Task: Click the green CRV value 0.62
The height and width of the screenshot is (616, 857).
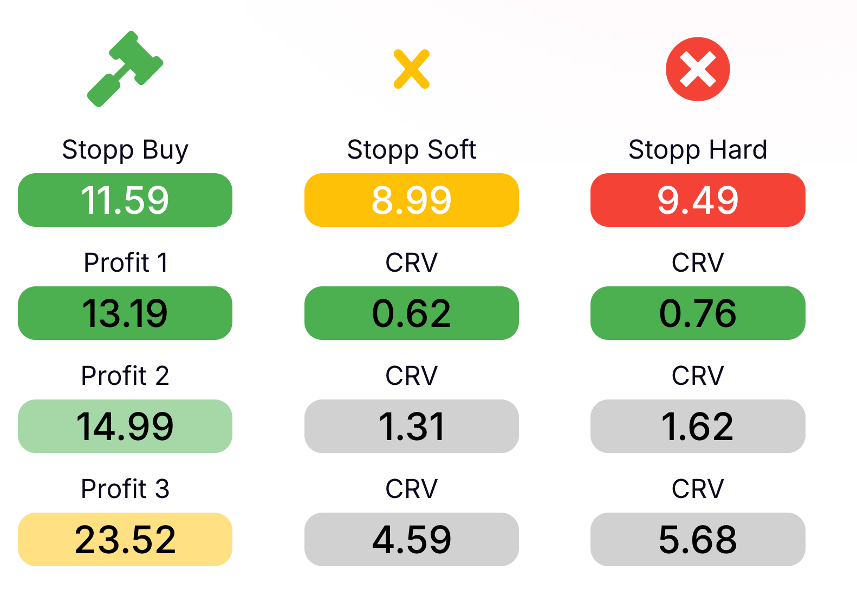Action: tap(412, 313)
